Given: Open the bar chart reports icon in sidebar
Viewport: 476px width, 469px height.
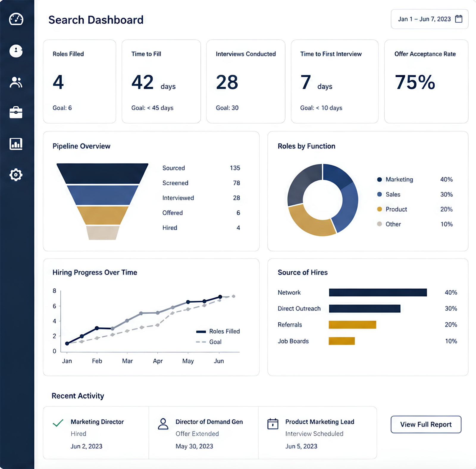Looking at the screenshot, I should 16,144.
